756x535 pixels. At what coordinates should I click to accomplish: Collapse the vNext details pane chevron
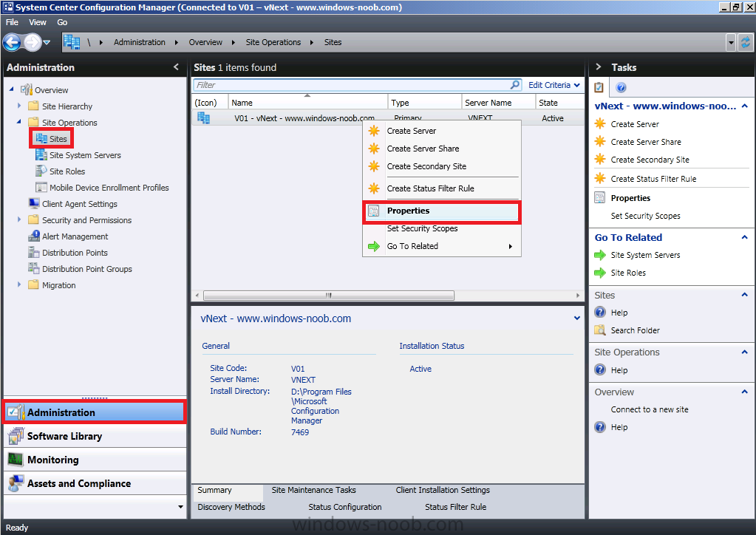576,318
